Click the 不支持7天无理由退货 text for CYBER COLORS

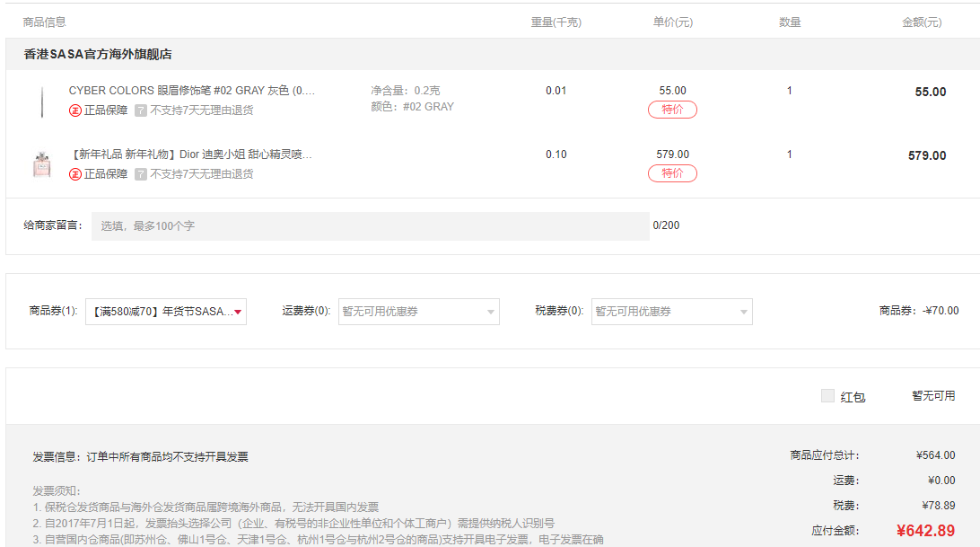tap(202, 110)
